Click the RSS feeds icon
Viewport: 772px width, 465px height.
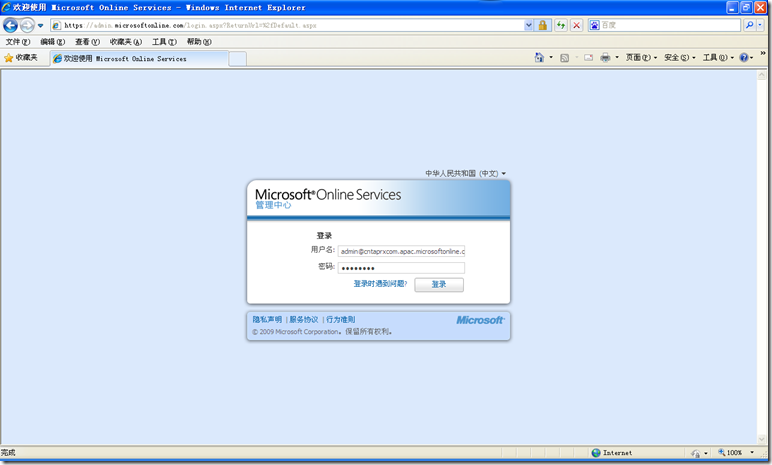(x=565, y=58)
